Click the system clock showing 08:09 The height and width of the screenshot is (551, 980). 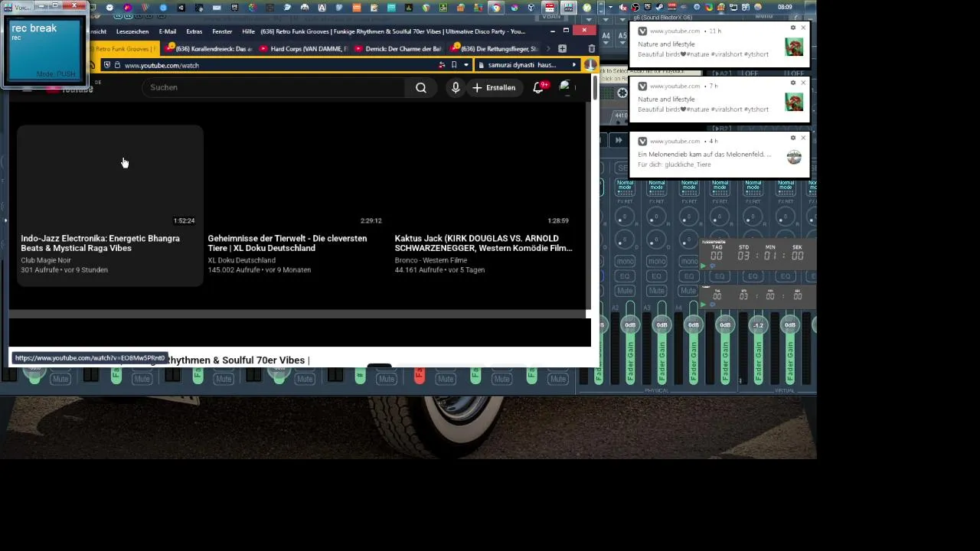pos(785,8)
